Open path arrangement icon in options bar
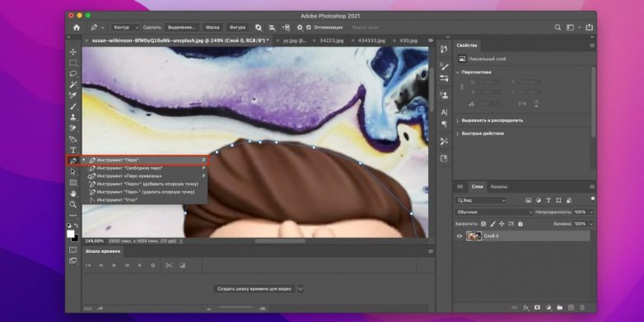644x322 pixels. 286,27
